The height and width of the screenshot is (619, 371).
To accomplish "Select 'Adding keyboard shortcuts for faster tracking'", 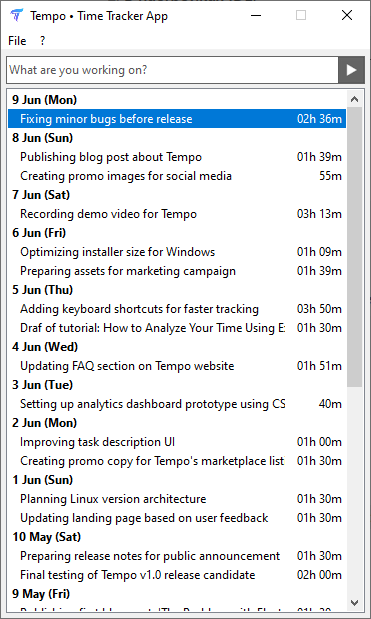I will pyautogui.click(x=177, y=309).
